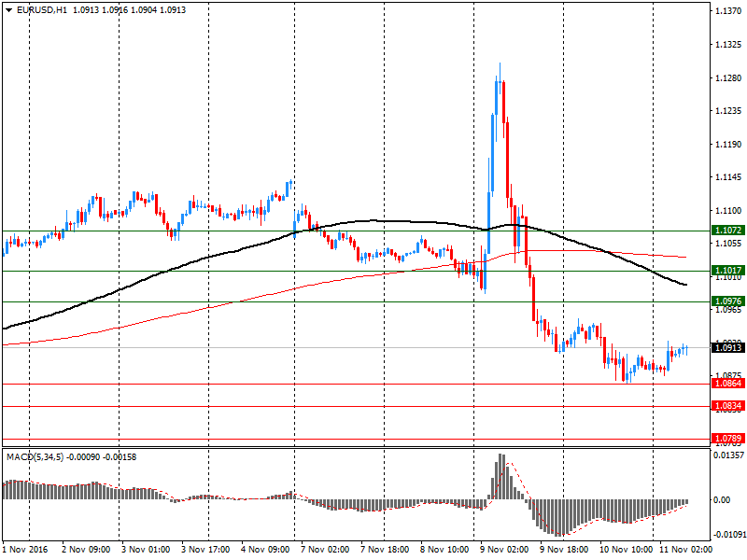Click the current price label 1.0913
747x560 pixels.
tap(728, 347)
